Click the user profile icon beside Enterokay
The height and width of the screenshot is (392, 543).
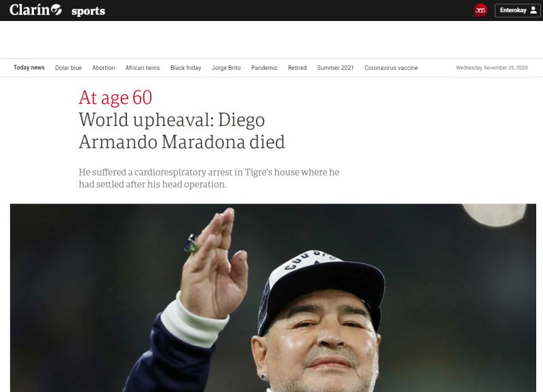pos(533,10)
